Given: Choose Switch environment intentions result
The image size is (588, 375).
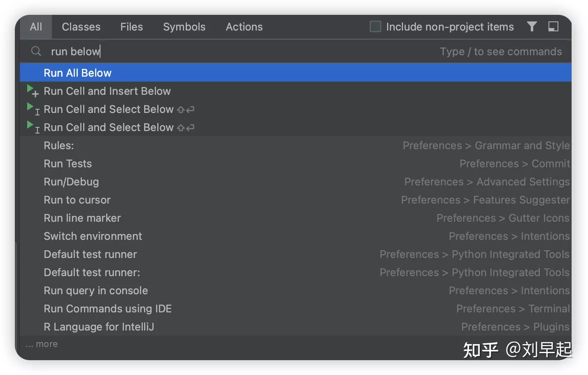Looking at the screenshot, I should click(296, 236).
